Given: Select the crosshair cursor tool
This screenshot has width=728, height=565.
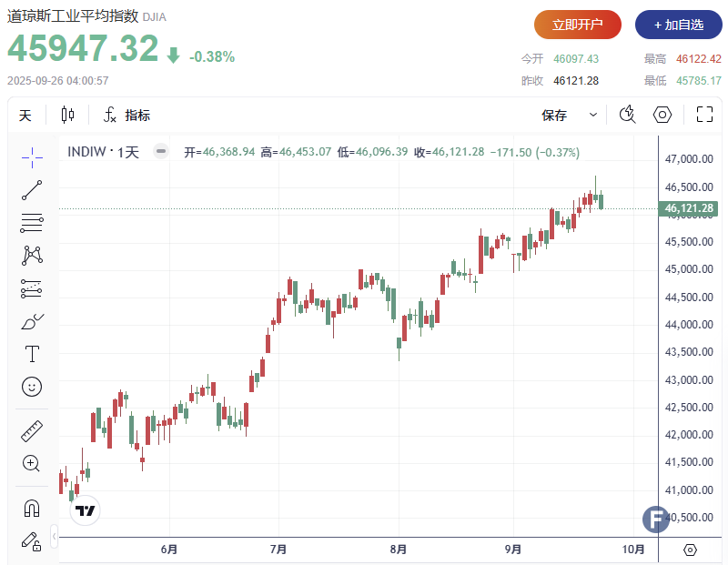Looking at the screenshot, I should [32, 157].
